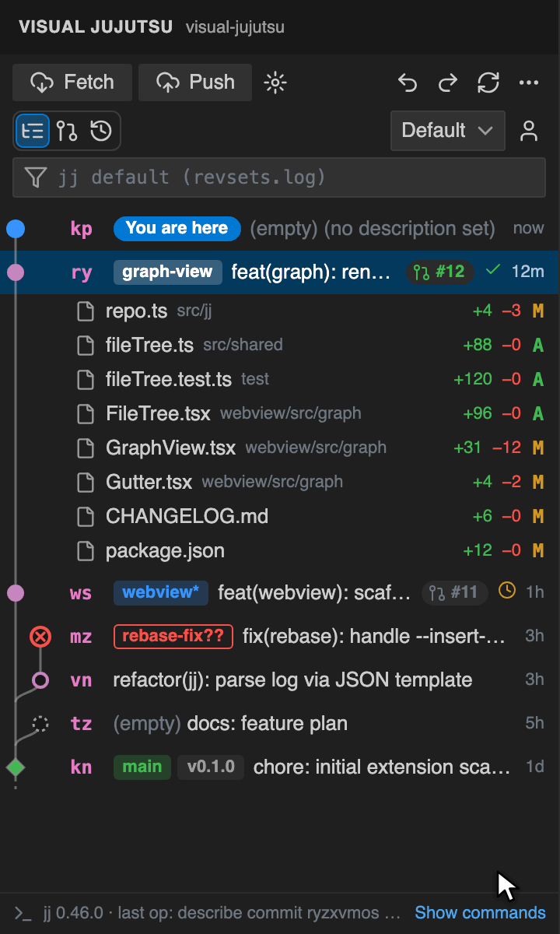Open Gutter.tsx file
Viewport: 560px width, 934px height.
280,482
